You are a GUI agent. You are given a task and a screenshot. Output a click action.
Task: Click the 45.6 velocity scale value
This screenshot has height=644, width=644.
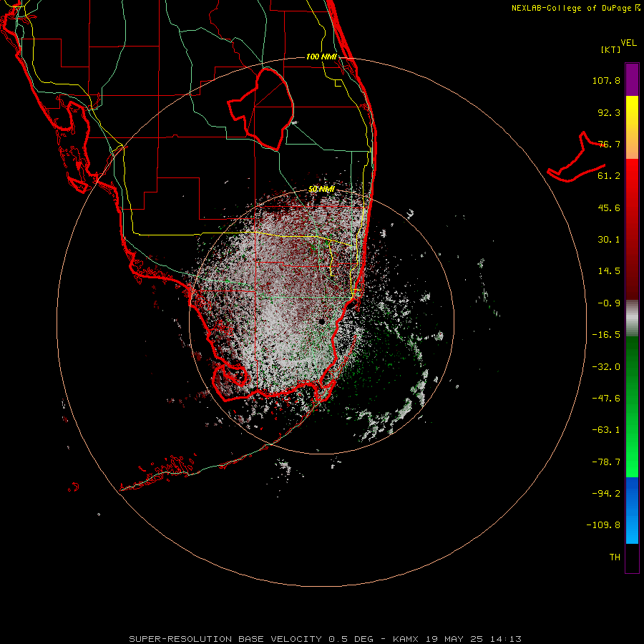[x=609, y=208]
